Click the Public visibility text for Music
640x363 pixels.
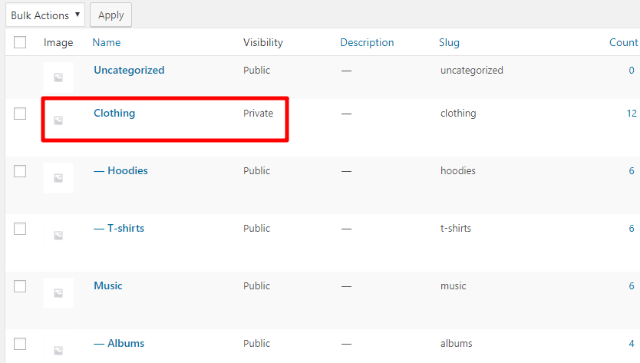click(257, 286)
